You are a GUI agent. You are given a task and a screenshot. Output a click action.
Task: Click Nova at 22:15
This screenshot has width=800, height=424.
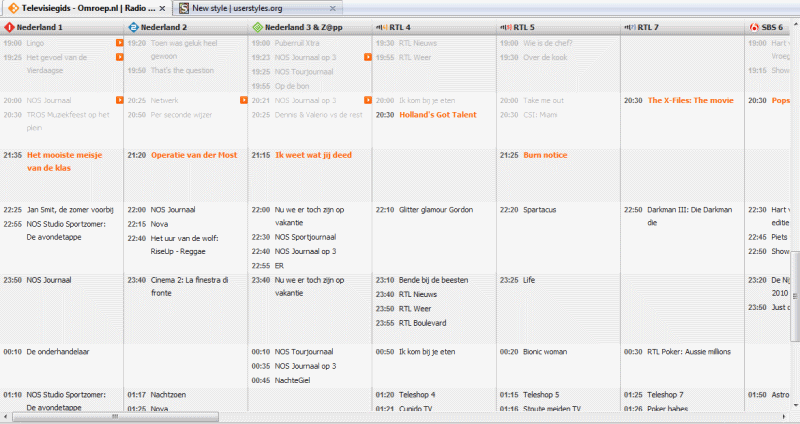point(159,224)
